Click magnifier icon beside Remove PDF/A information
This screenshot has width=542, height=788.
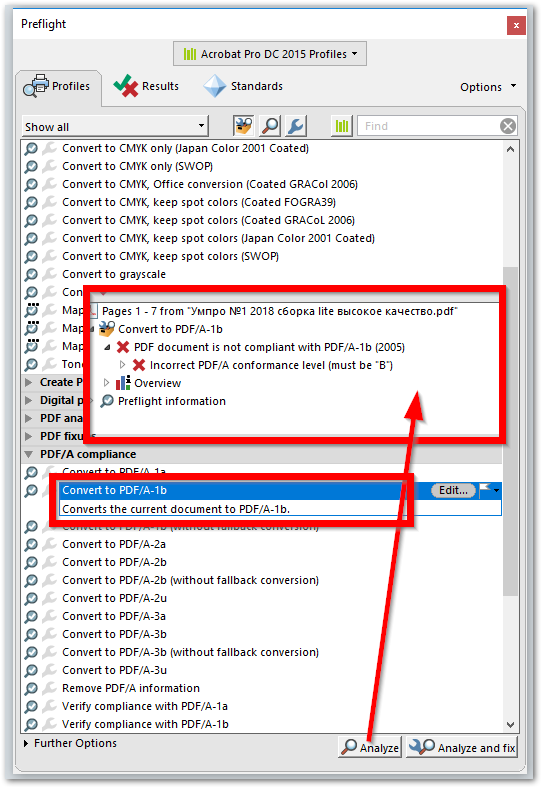[x=31, y=688]
